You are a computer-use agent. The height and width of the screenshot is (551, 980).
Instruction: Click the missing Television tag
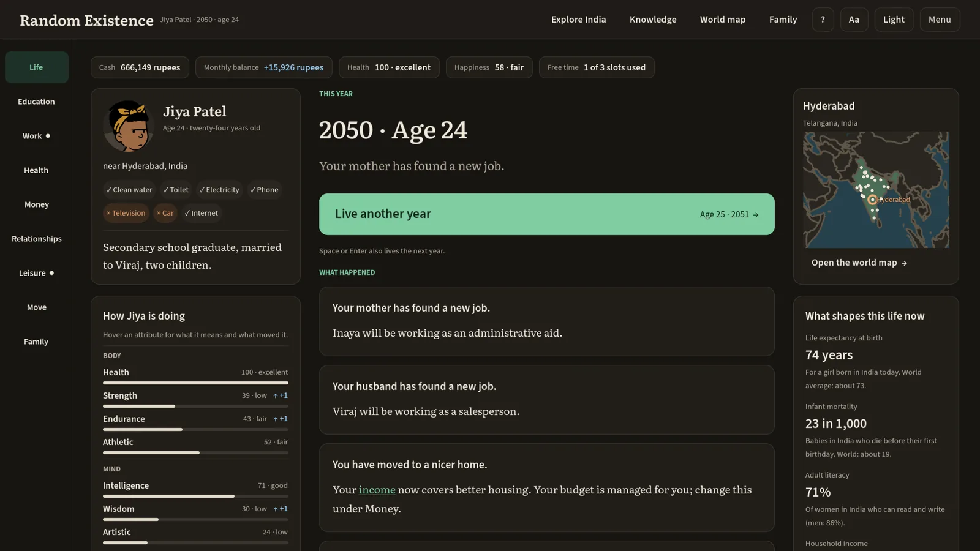point(126,213)
